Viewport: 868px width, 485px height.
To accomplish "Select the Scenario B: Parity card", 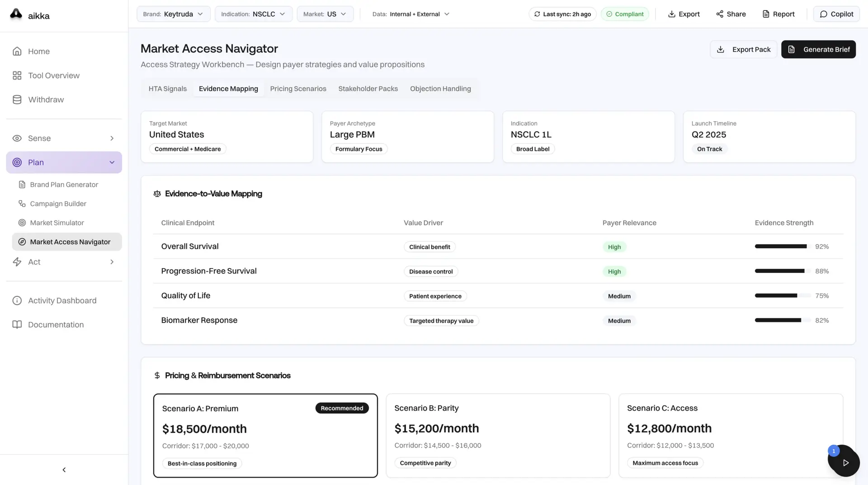I will point(498,435).
